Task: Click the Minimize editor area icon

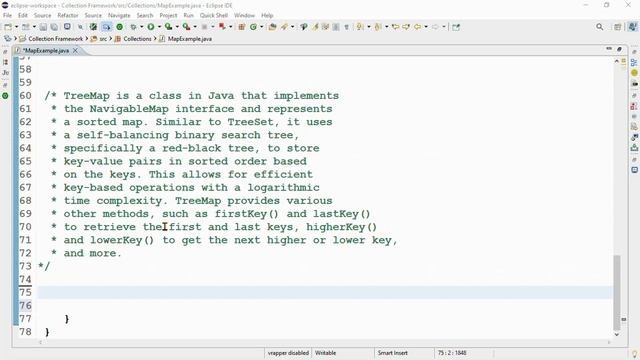Action: pos(609,49)
